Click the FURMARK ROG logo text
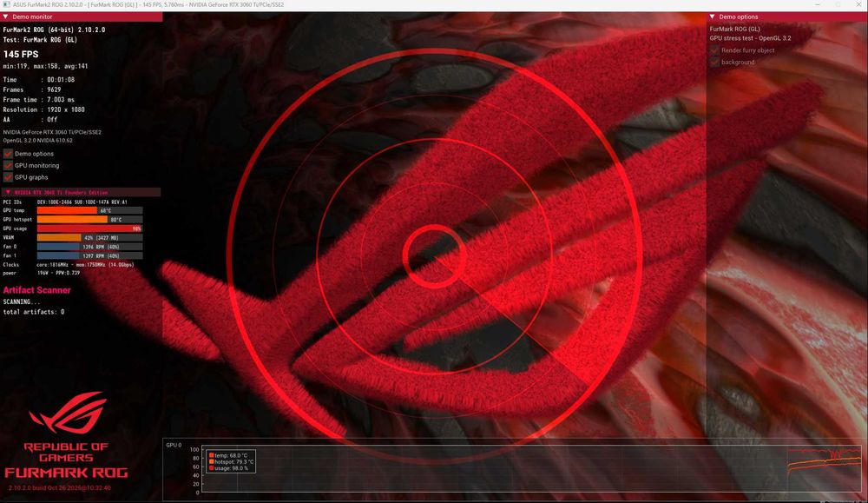The height and width of the screenshot is (503, 868). click(66, 473)
